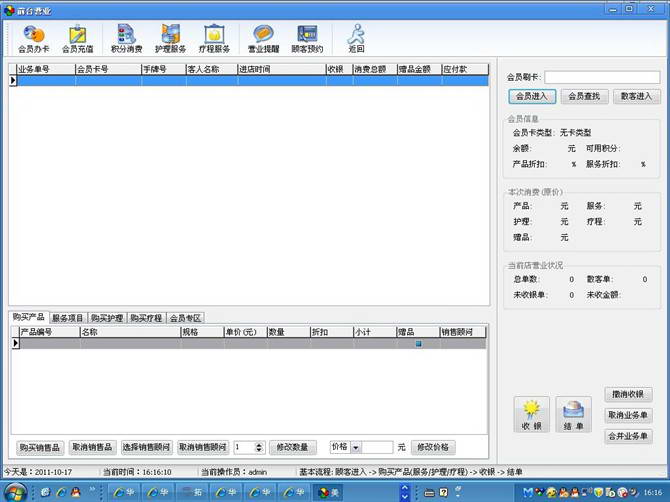Screen dimensions: 670x502
Task: Click the 客人名称 column header
Action: tap(212, 69)
